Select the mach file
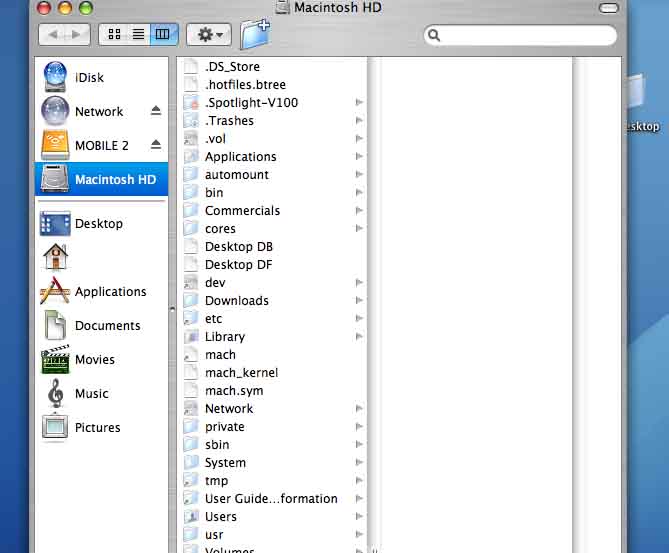The height and width of the screenshot is (553, 669). click(x=272, y=355)
